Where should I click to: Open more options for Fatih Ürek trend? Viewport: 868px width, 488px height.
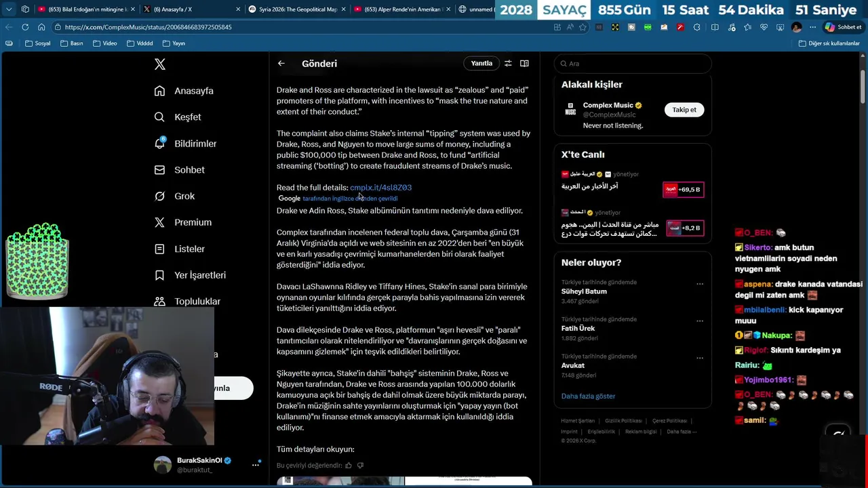tap(700, 321)
